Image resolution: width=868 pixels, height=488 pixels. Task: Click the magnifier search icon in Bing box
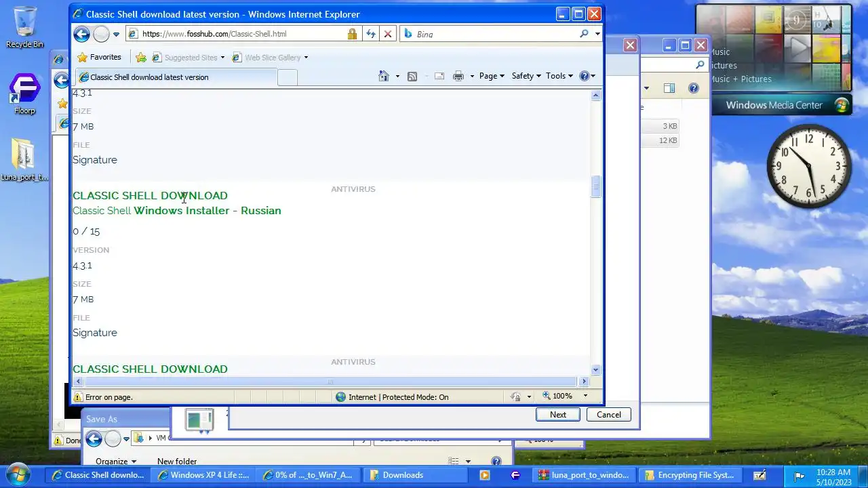point(584,34)
